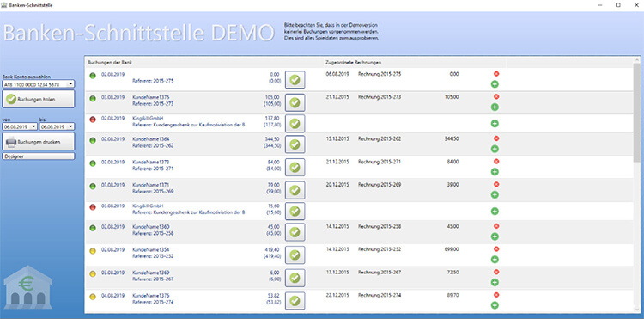
Task: Click yellow status light of KundeName1354
Action: (93, 251)
